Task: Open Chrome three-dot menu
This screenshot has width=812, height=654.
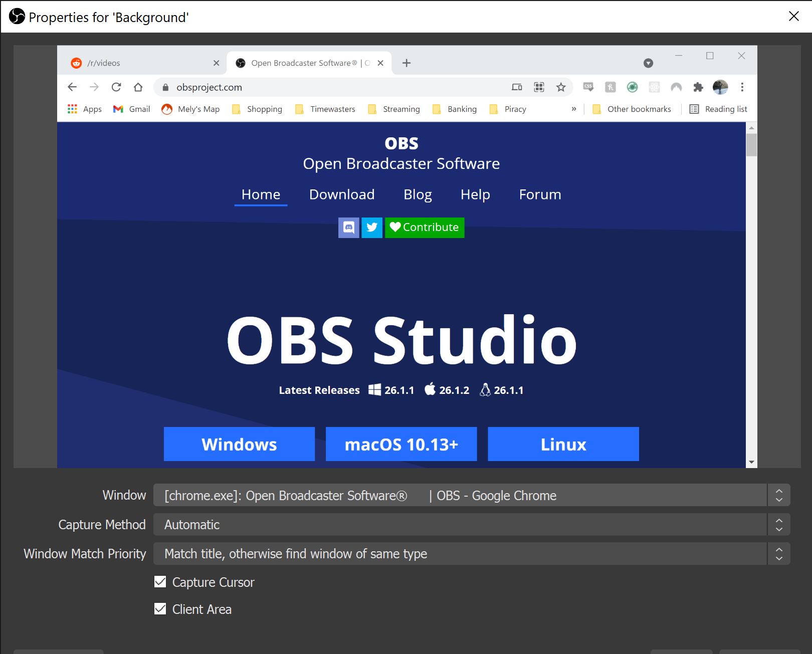Action: tap(742, 87)
